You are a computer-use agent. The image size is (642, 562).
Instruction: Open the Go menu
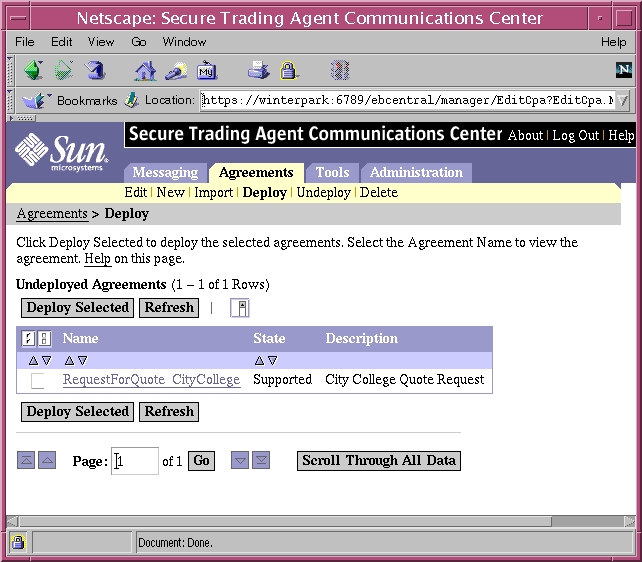[139, 42]
